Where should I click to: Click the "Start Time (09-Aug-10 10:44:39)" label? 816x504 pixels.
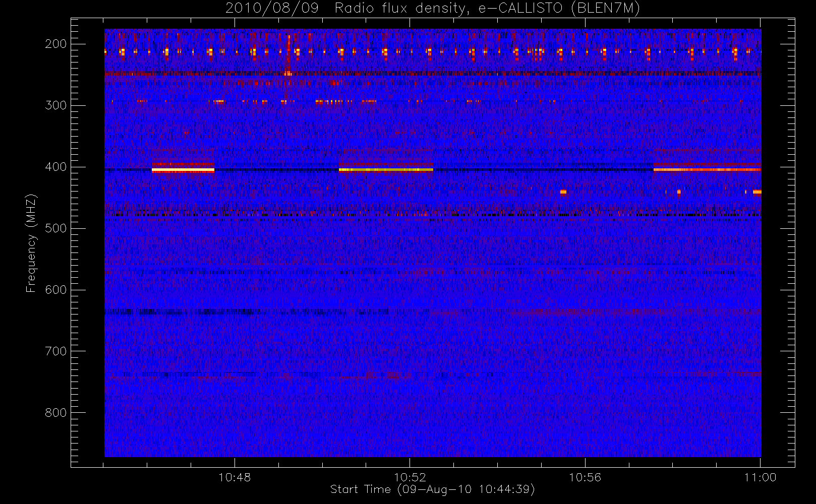coord(432,489)
